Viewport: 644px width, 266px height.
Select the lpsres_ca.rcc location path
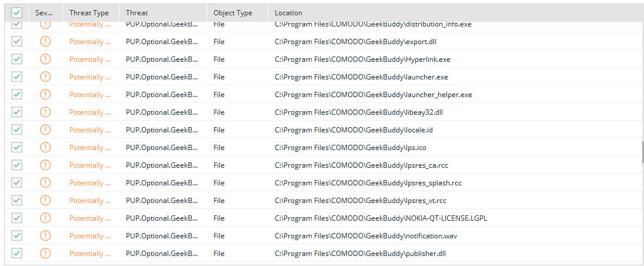[x=362, y=165]
